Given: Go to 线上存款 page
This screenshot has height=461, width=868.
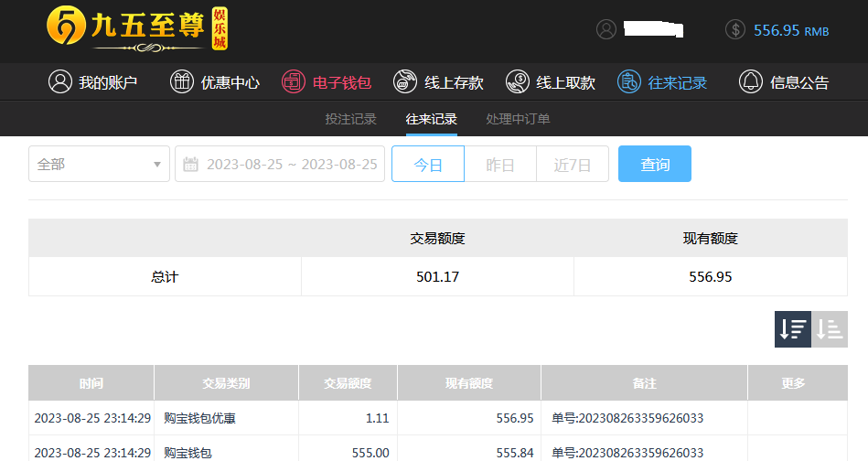Looking at the screenshot, I should (438, 82).
